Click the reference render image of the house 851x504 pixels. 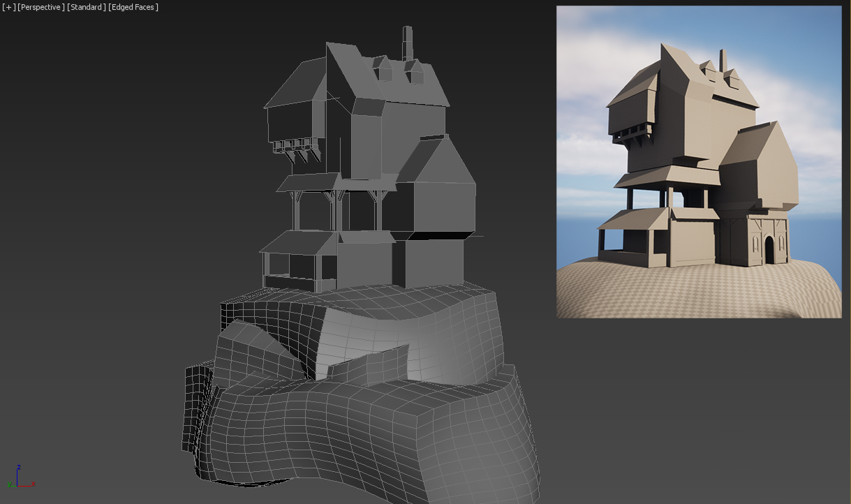(698, 161)
